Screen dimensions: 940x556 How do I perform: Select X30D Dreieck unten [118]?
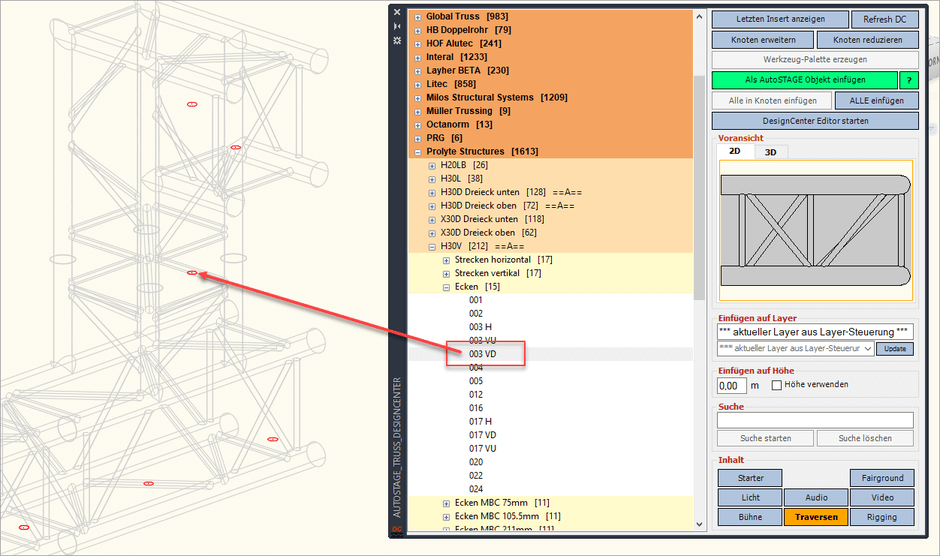pyautogui.click(x=492, y=219)
